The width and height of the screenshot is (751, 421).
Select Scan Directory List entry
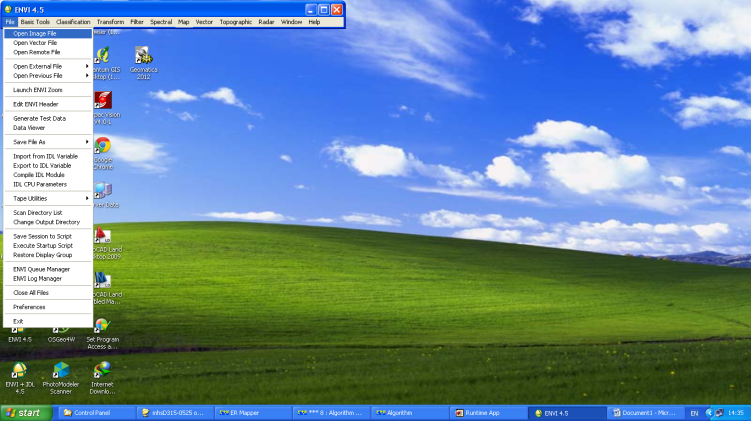pyautogui.click(x=48, y=213)
